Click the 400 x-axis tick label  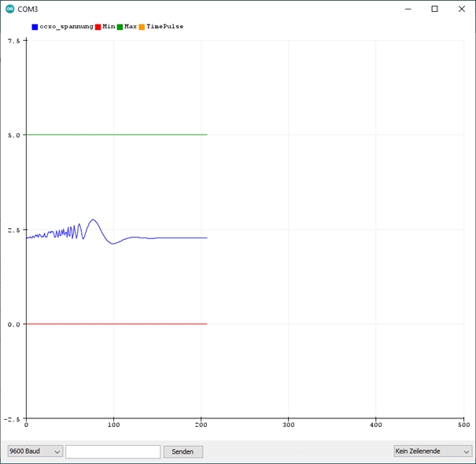point(376,425)
